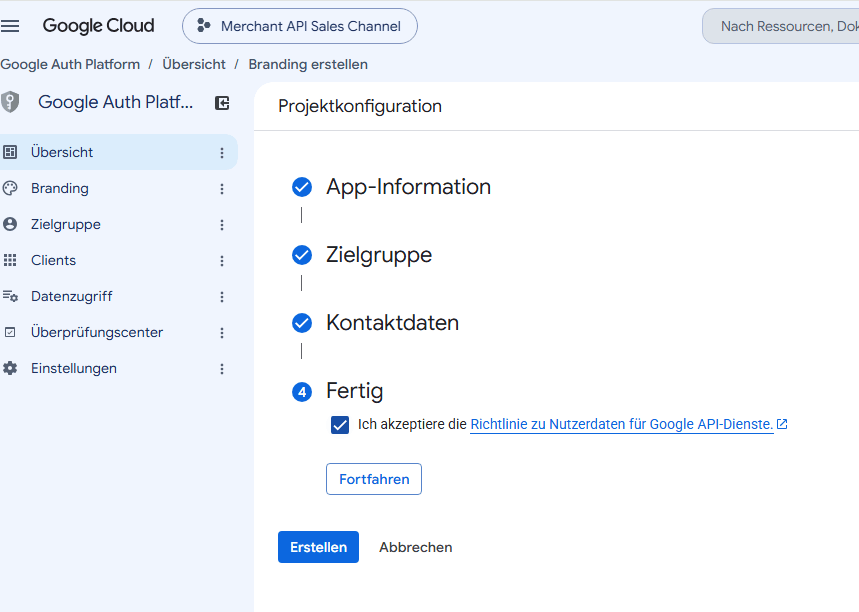Click the Überprüfungscenter checkmark icon
Screen dimensions: 859x612
(10, 333)
